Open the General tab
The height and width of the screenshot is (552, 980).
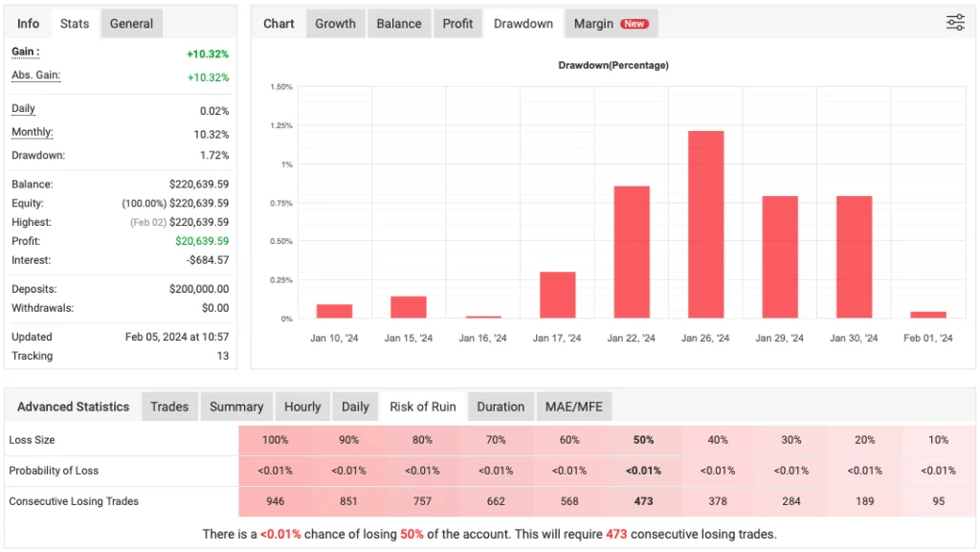(x=131, y=23)
